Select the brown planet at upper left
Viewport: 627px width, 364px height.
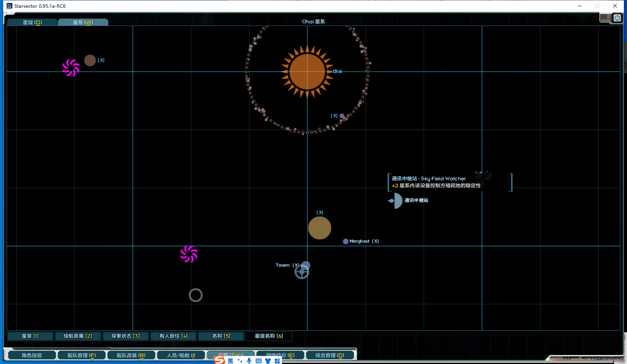[90, 60]
